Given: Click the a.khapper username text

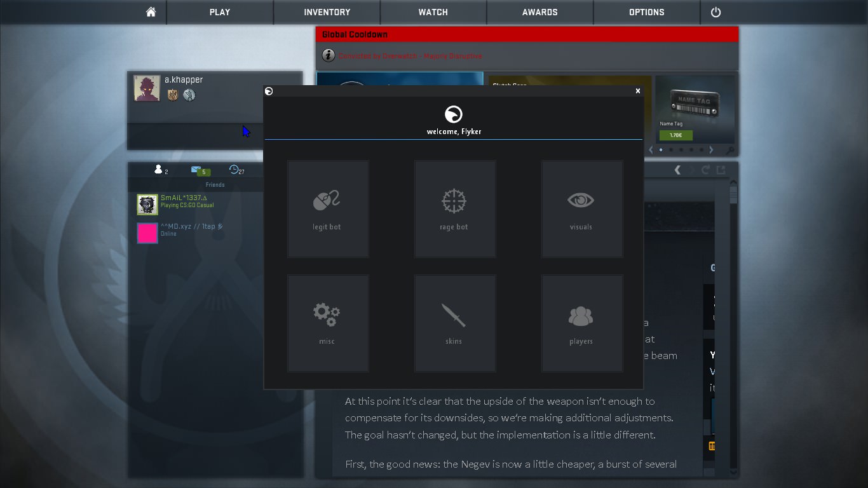Looking at the screenshot, I should point(184,79).
